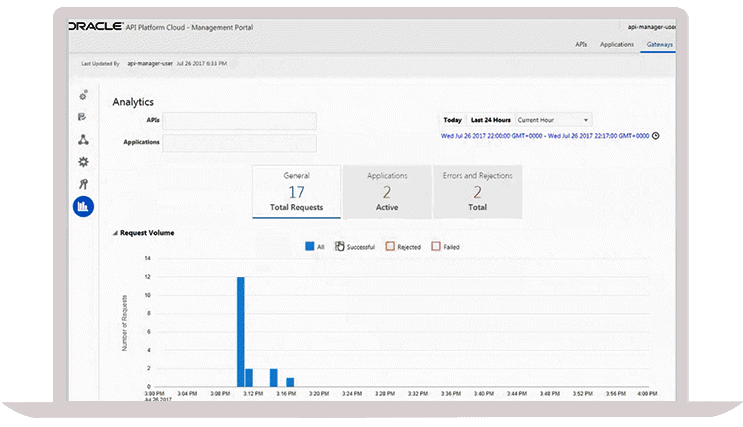
Task: Open the gateway settings gears icon in sidebar
Action: [x=83, y=95]
